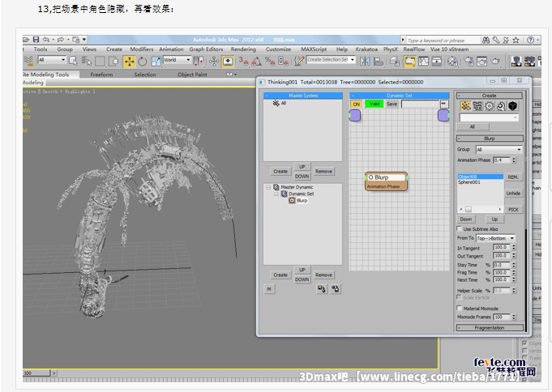Open empty dropdown under Create icons

point(489,117)
